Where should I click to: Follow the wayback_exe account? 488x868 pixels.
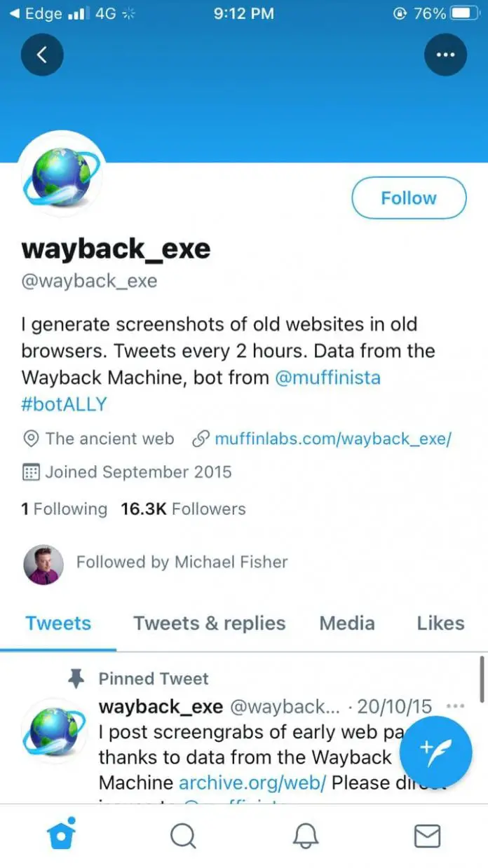tap(409, 198)
